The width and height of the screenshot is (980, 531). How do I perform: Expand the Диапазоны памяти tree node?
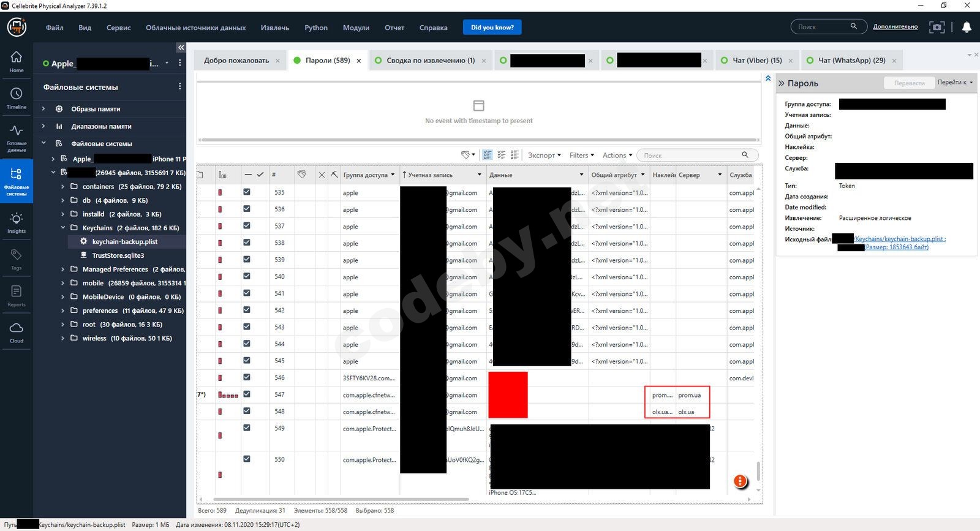point(43,126)
